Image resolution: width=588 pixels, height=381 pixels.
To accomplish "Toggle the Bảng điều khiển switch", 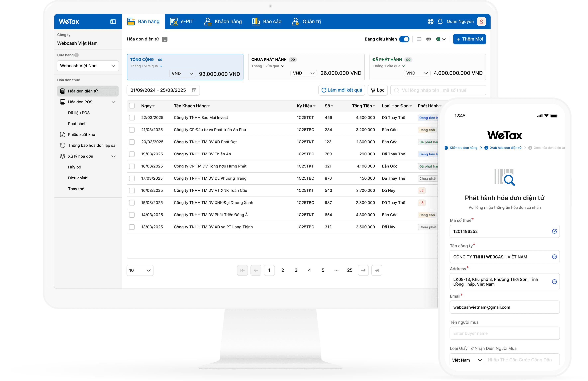I will point(404,39).
